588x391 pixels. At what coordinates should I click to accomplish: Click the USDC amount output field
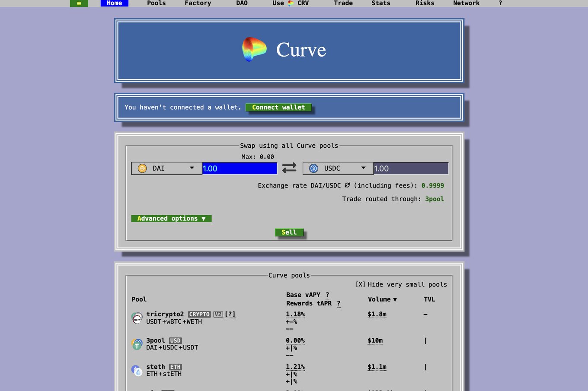pyautogui.click(x=411, y=168)
